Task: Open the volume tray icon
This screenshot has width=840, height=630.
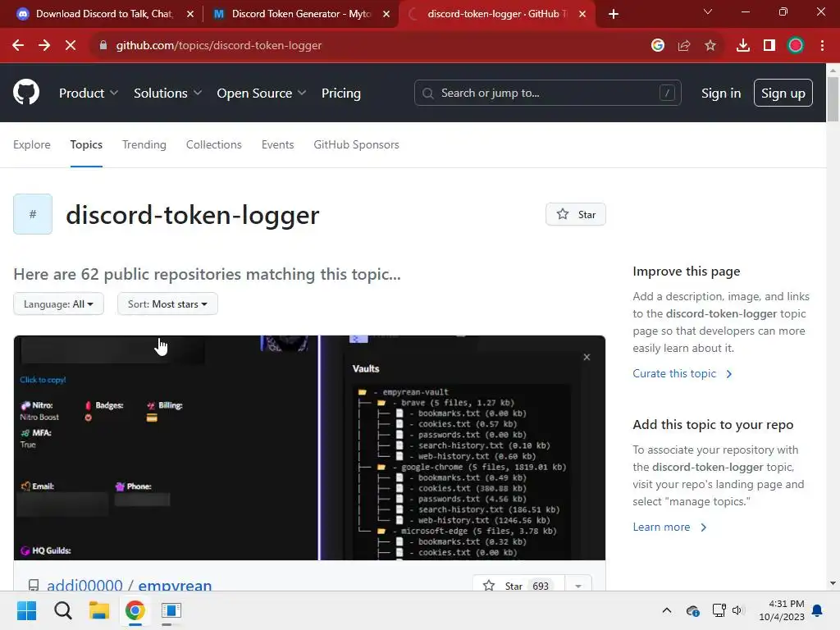Action: (737, 610)
